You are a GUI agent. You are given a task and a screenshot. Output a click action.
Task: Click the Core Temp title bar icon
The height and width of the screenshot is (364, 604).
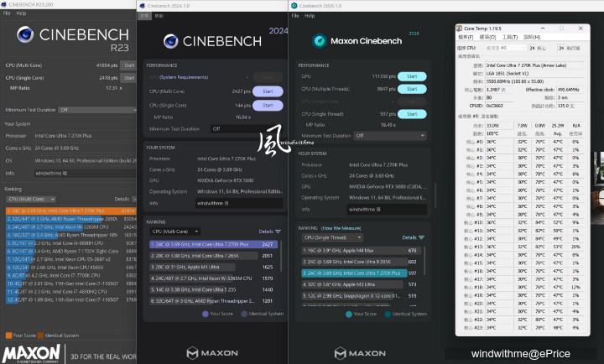pos(459,29)
